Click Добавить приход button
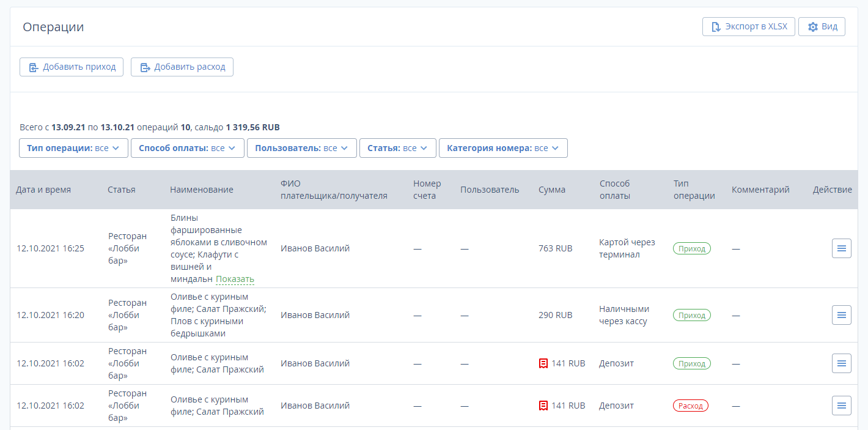 72,67
